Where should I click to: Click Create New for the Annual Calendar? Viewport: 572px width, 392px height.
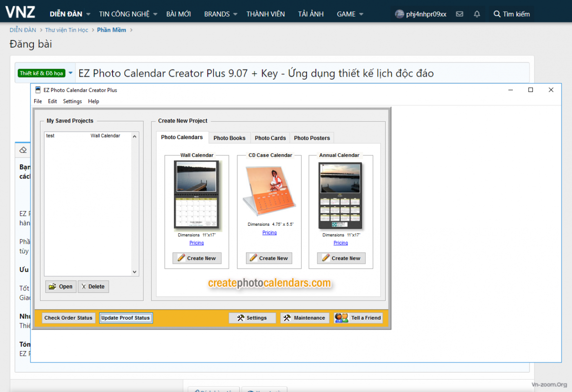[x=341, y=258]
